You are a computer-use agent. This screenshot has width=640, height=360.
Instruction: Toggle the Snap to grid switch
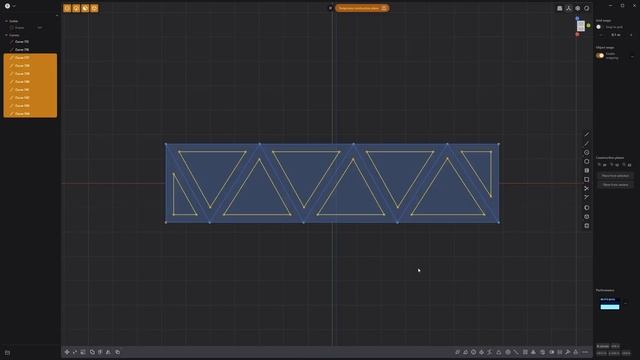point(599,27)
